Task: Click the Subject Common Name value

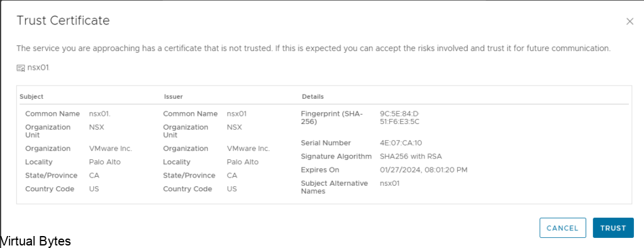Action: pyautogui.click(x=100, y=114)
